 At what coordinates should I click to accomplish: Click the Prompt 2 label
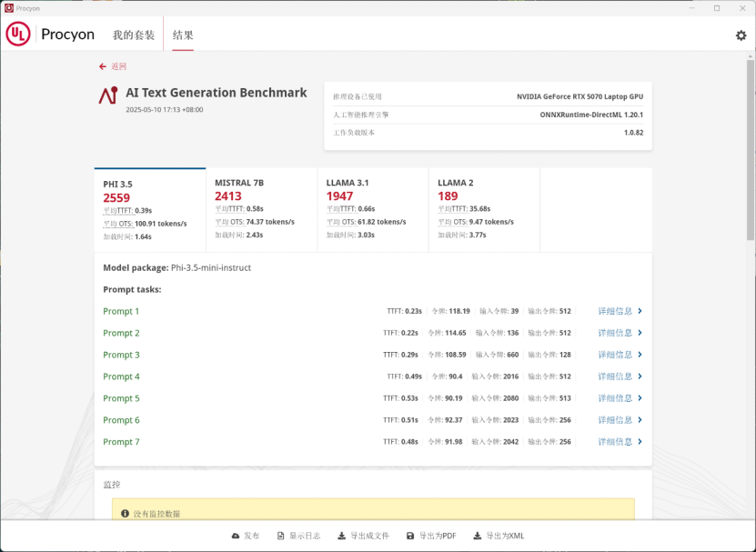point(122,333)
